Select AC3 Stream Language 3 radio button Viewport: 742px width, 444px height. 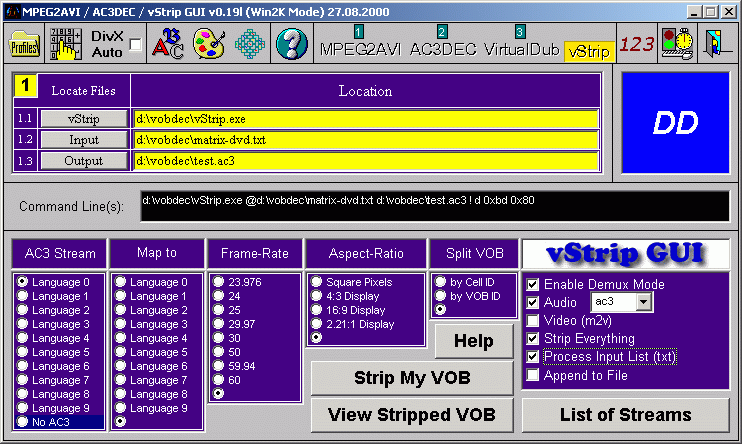tap(22, 324)
